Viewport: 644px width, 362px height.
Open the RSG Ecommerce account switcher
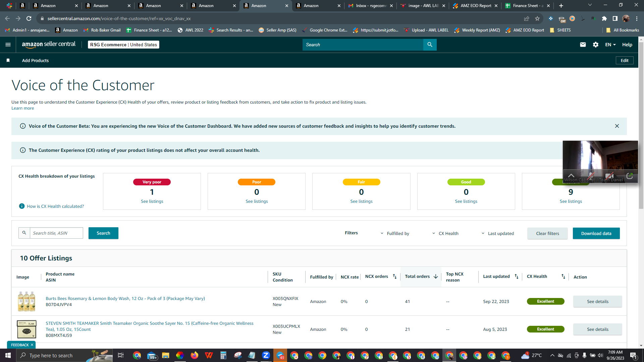pyautogui.click(x=123, y=45)
